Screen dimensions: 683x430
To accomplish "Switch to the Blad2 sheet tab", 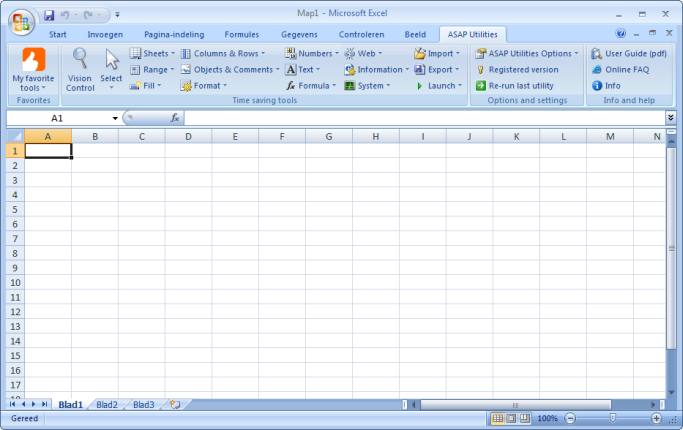I will point(107,405).
